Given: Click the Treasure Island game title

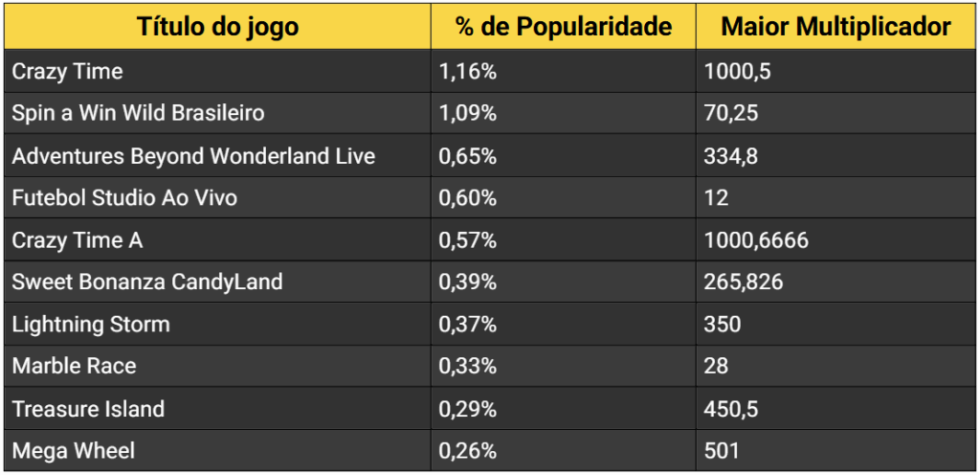Looking at the screenshot, I should pyautogui.click(x=88, y=409).
